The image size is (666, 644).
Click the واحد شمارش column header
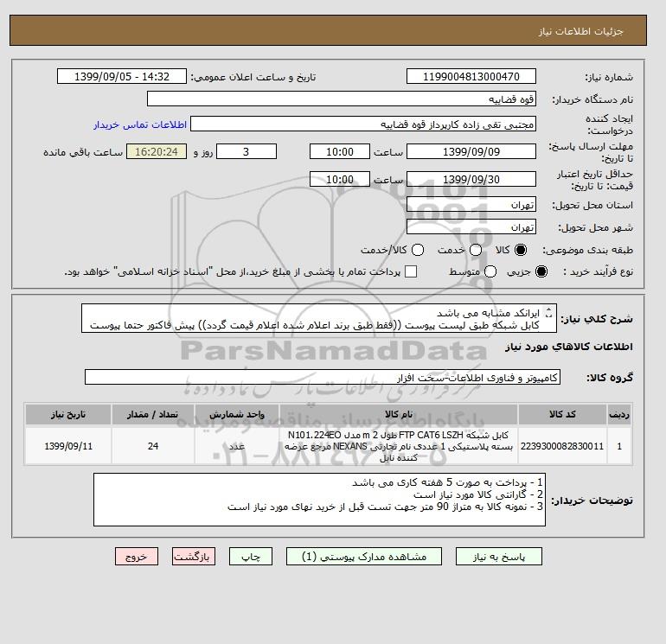point(237,414)
